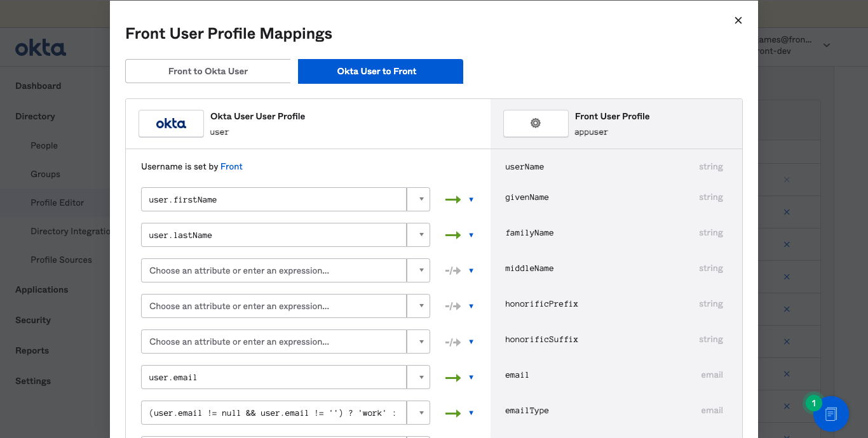
Task: Click the empty honorificPrefix expression field
Action: [274, 306]
